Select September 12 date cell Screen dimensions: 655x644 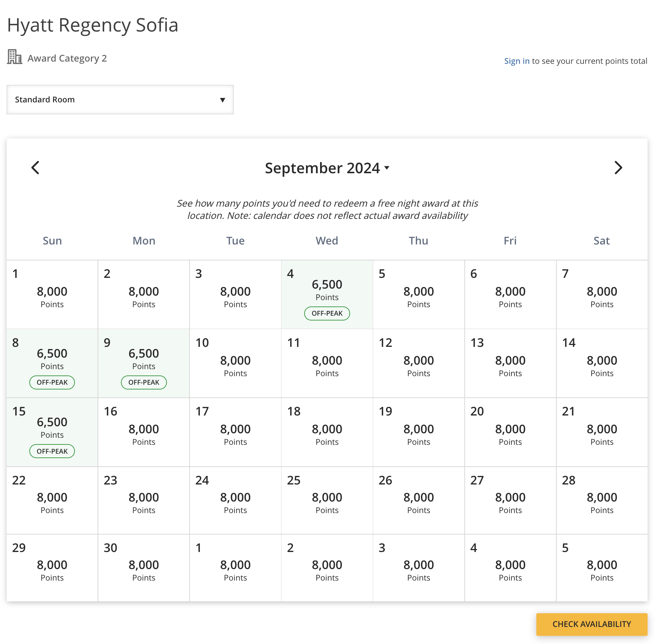419,363
